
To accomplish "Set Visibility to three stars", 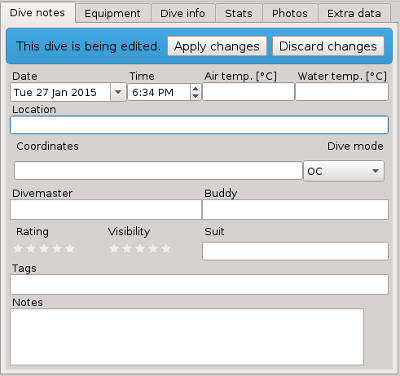I will tap(140, 248).
